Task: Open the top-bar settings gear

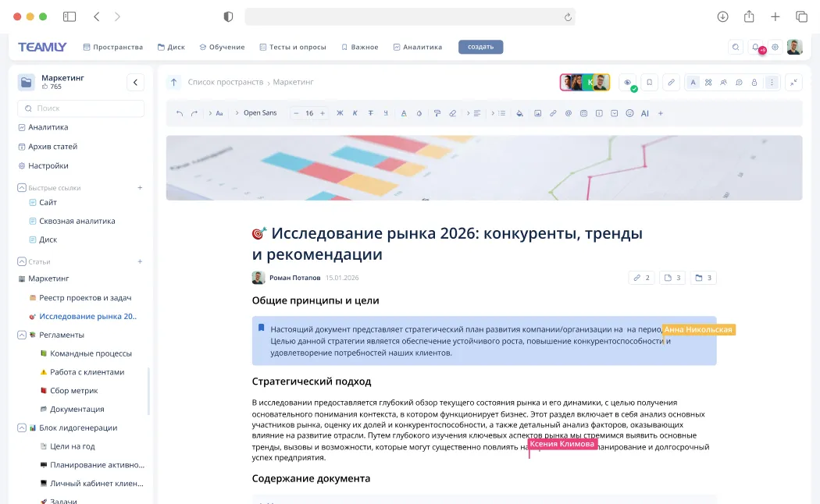Action: click(775, 47)
